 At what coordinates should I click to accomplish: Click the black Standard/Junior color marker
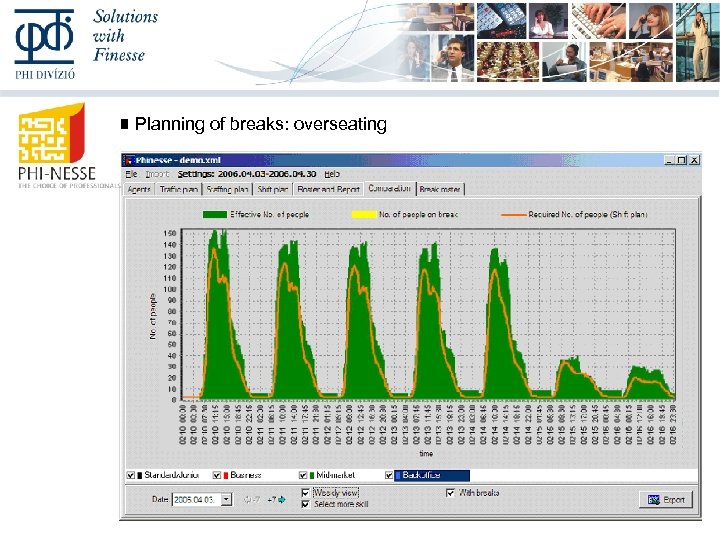(140, 475)
